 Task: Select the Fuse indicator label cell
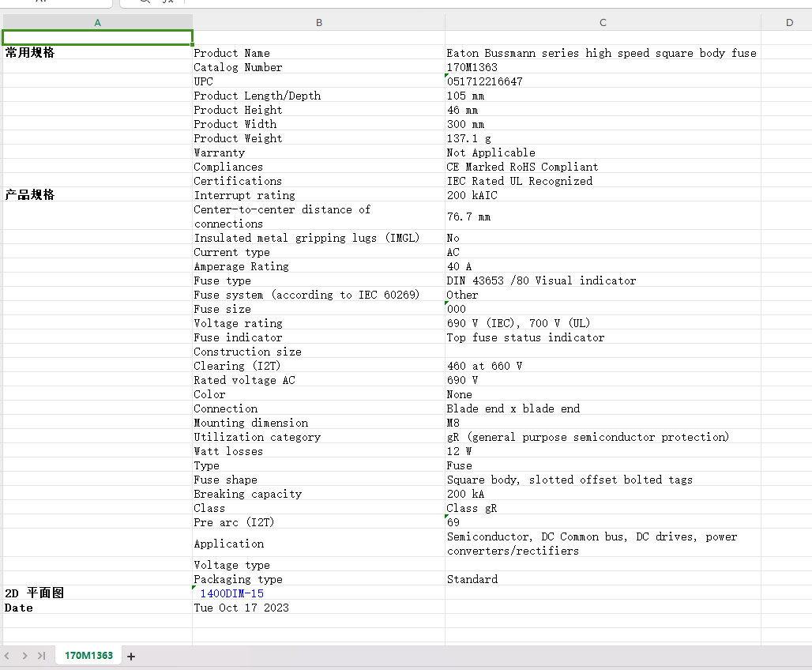coord(318,337)
